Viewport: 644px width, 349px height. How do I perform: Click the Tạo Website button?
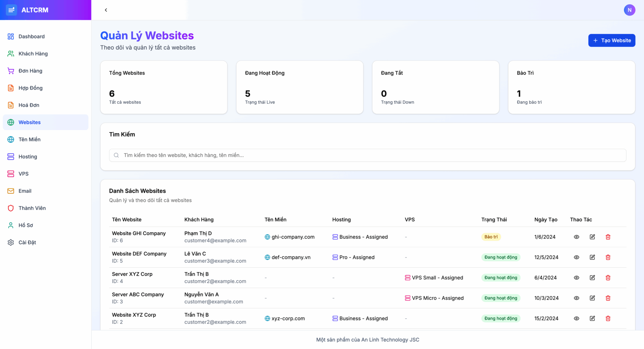(611, 40)
